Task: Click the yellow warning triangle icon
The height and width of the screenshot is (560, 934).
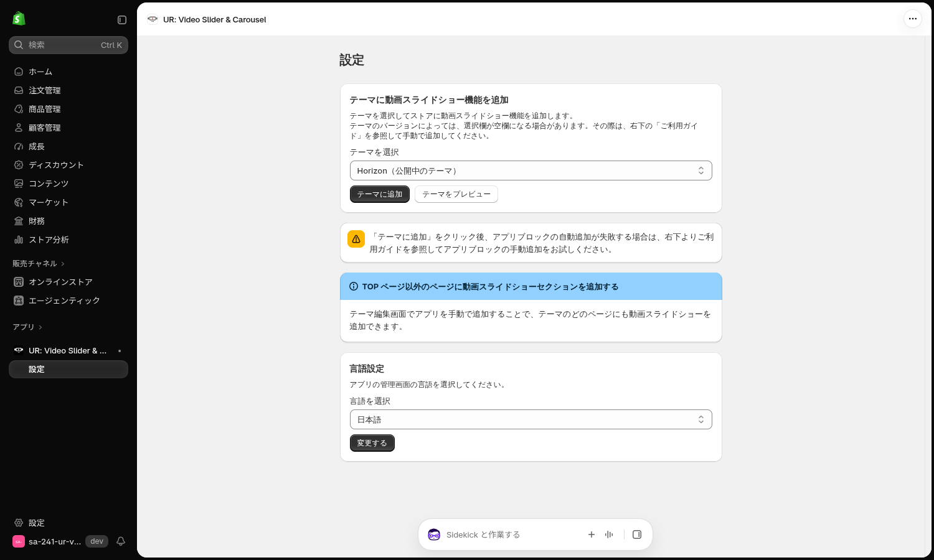Action: coord(356,239)
